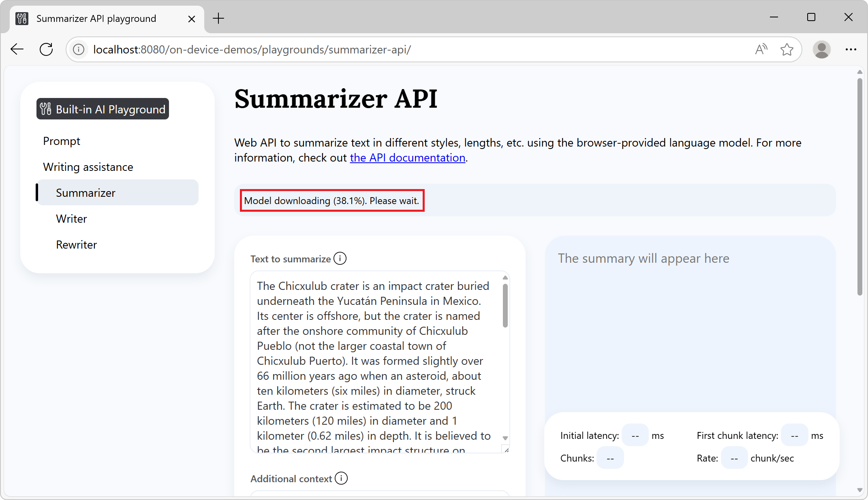Open the browser profile avatar

822,49
